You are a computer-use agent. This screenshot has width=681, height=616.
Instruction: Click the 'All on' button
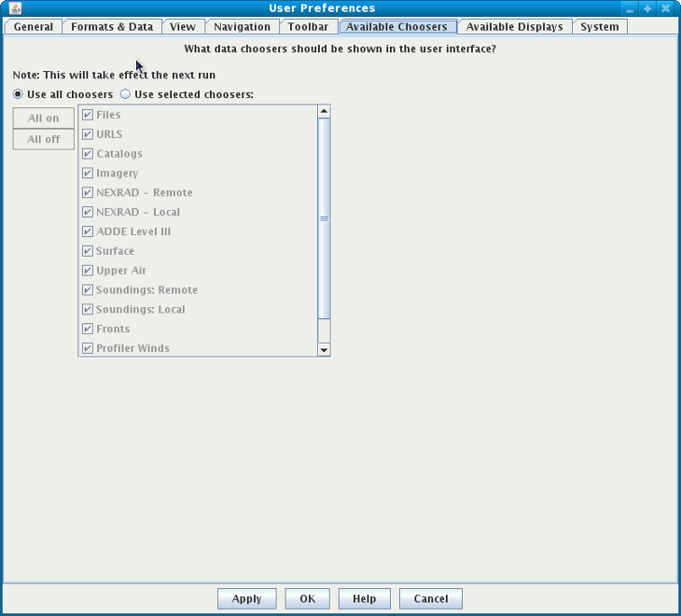point(43,119)
